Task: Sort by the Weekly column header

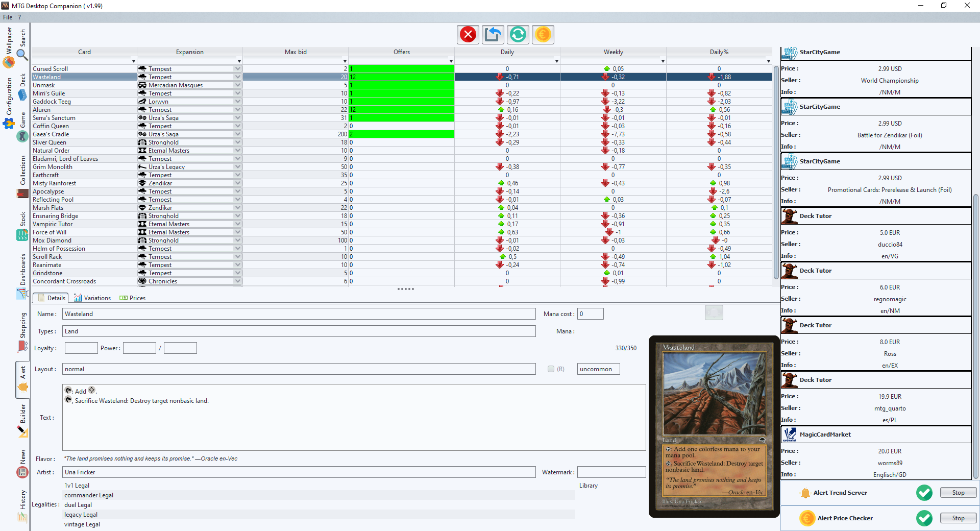Action: [x=614, y=52]
